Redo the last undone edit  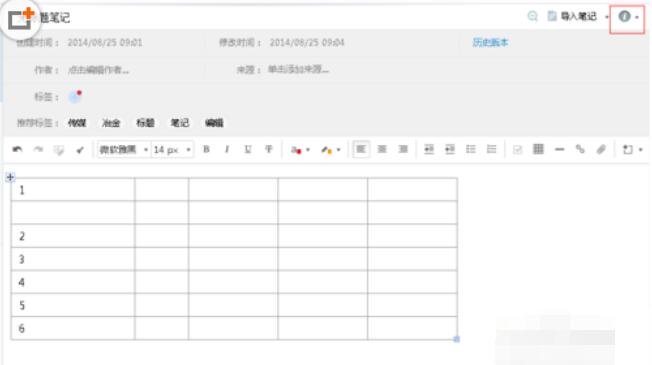[38, 149]
